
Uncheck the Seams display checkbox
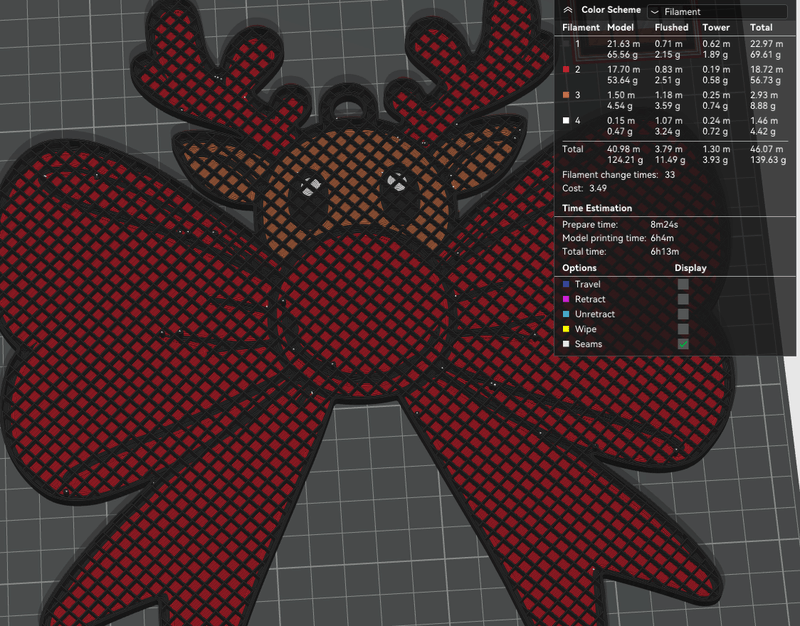click(x=683, y=344)
